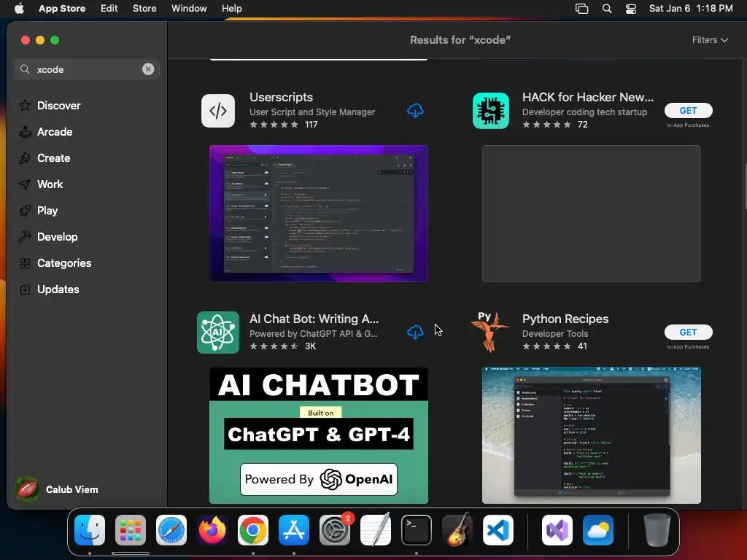The height and width of the screenshot is (560, 747).
Task: Open Trash from the dock
Action: [x=657, y=530]
